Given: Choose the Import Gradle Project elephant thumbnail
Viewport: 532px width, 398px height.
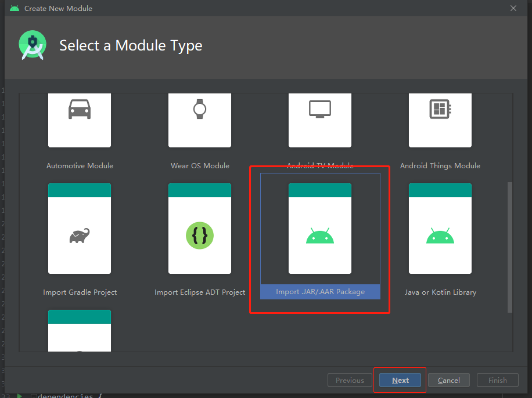Looking at the screenshot, I should point(80,229).
